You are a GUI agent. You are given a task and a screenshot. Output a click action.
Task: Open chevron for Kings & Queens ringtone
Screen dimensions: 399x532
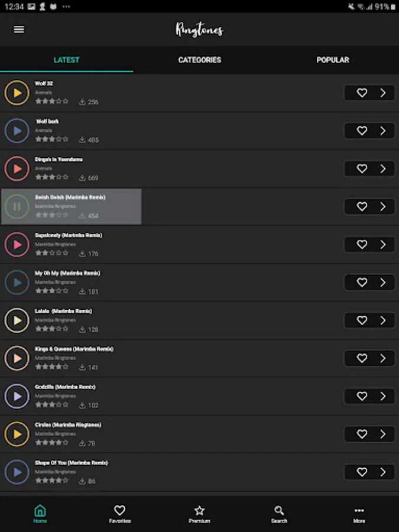click(x=383, y=358)
